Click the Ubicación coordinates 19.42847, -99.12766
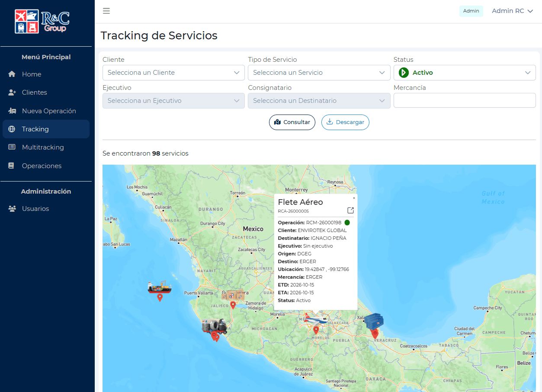Viewport: 542px width, 392px height. tap(327, 269)
